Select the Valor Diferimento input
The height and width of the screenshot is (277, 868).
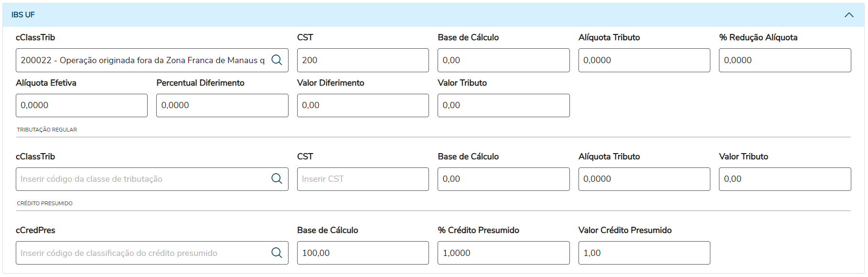[x=363, y=105]
